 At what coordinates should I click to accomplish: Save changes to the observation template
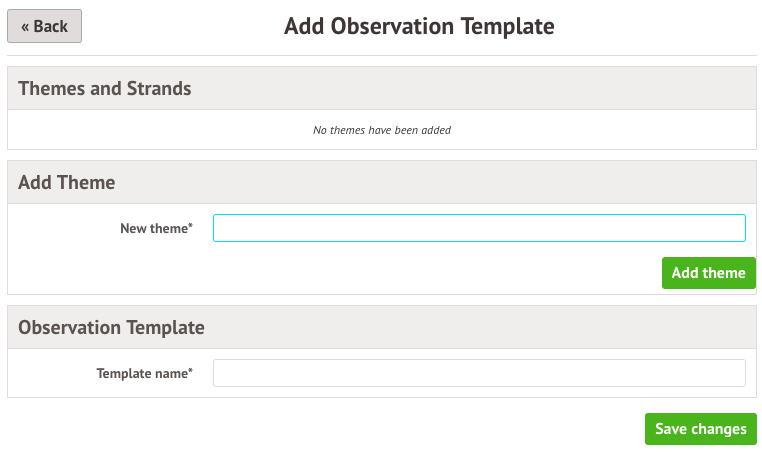[700, 429]
